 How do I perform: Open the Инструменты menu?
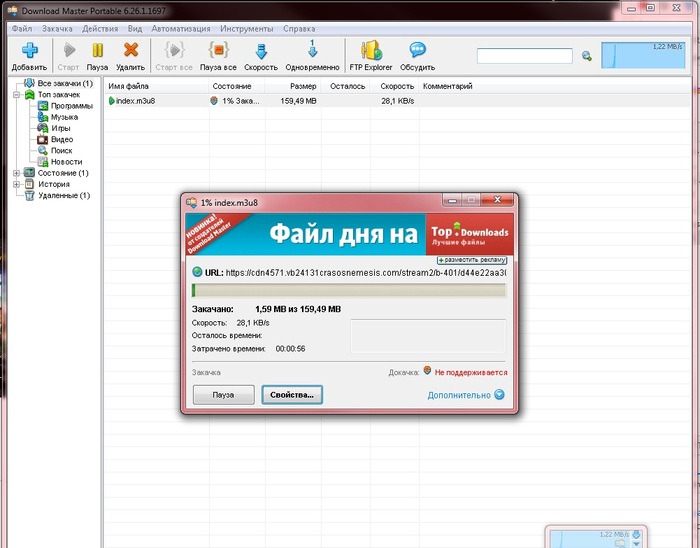(246, 29)
